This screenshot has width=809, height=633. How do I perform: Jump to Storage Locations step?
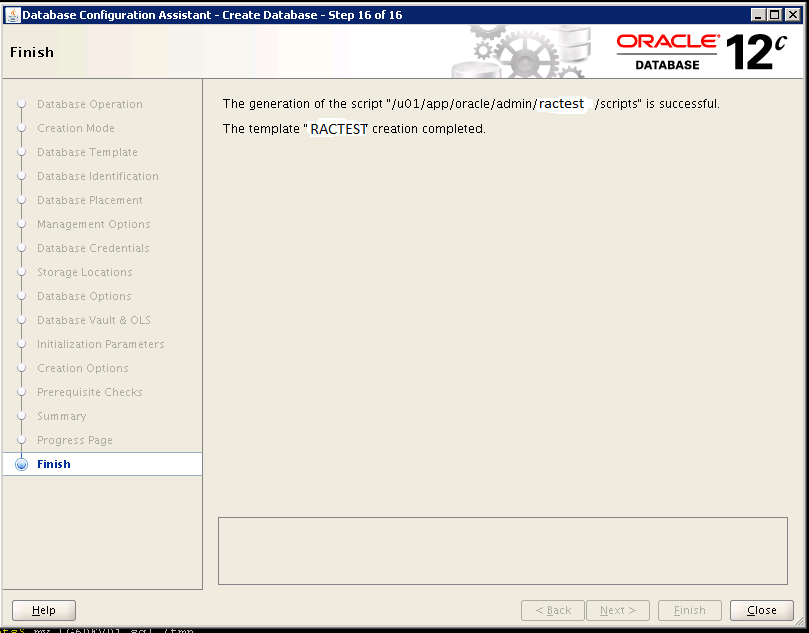click(x=85, y=272)
